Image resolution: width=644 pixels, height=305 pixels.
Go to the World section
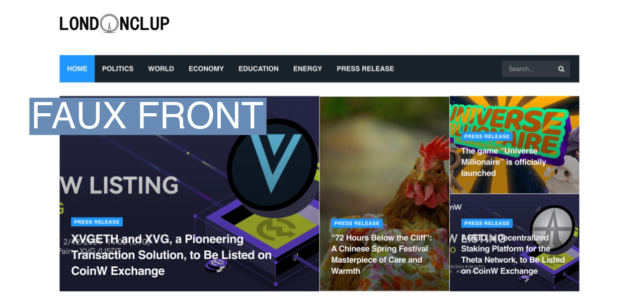point(161,68)
